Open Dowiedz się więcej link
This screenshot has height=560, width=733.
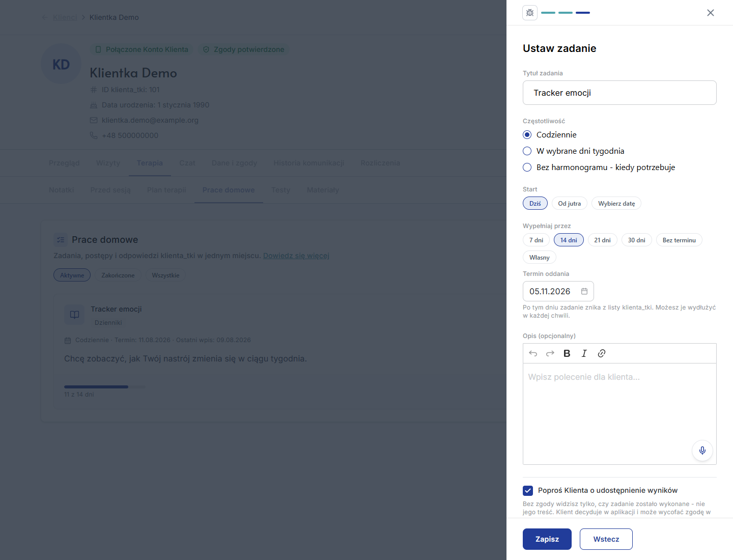[x=296, y=256]
